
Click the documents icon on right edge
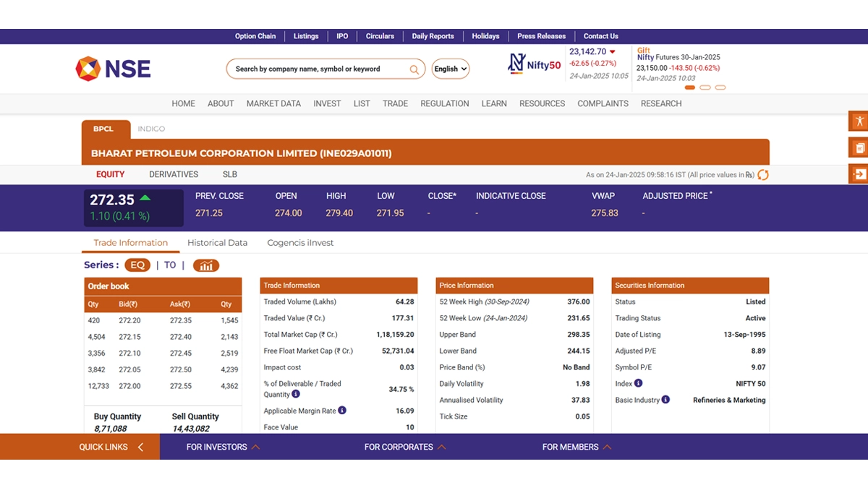click(x=859, y=147)
